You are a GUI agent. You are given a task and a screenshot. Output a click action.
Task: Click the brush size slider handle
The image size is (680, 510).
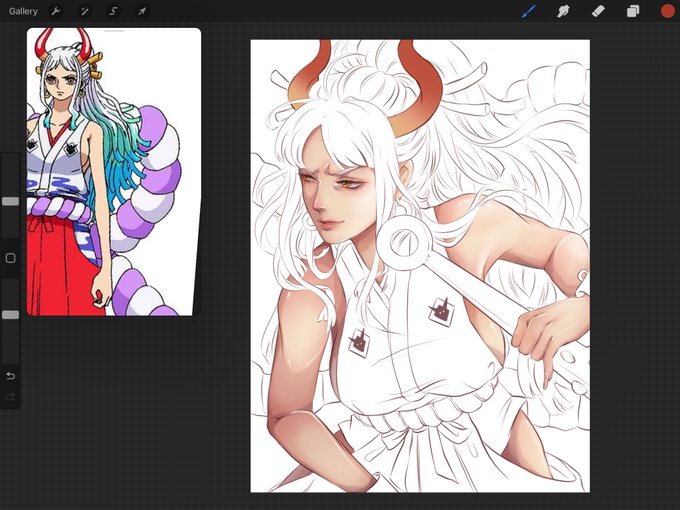click(10, 201)
